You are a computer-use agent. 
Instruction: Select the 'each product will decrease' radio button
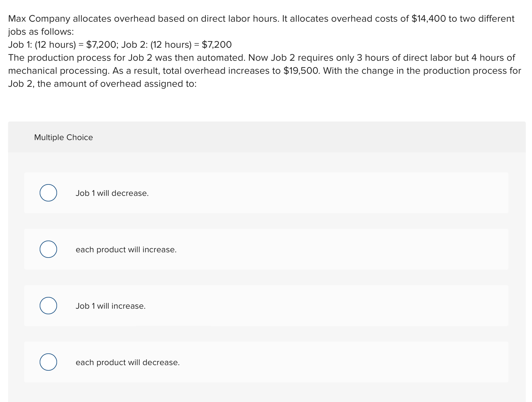coord(48,362)
